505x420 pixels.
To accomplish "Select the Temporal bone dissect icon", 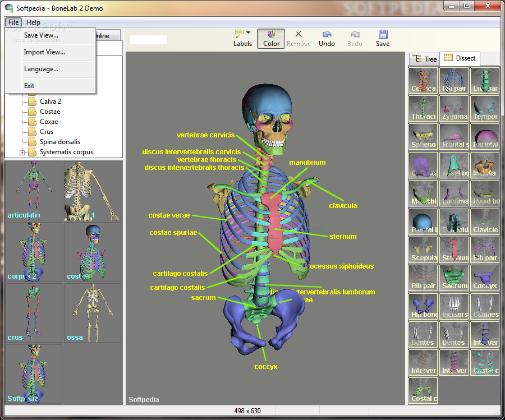I will [485, 108].
